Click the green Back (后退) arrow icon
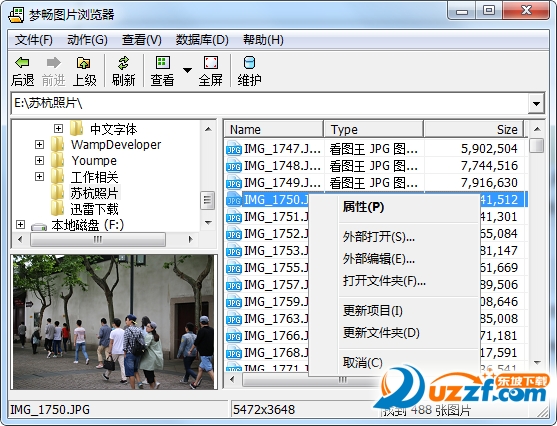557x426 pixels. coord(22,63)
